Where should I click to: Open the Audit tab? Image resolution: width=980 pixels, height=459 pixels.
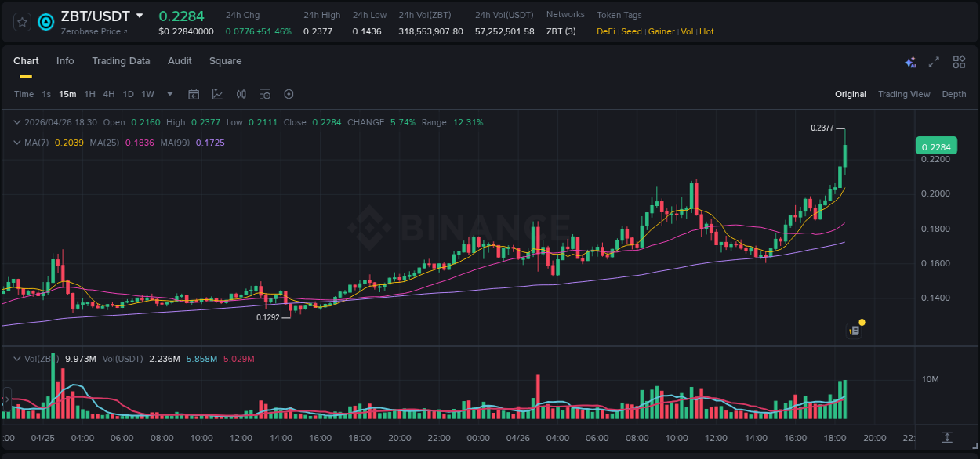click(180, 61)
